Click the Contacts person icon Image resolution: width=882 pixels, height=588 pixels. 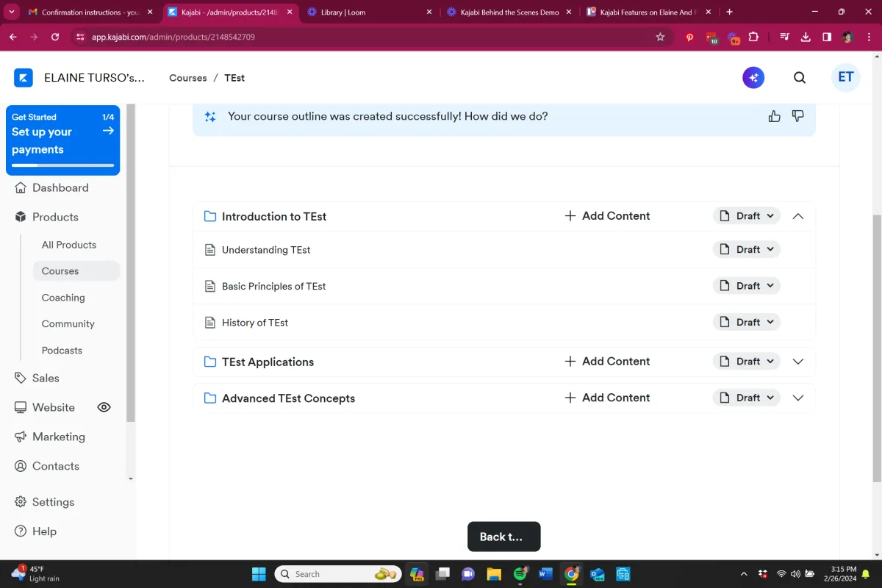pyautogui.click(x=21, y=466)
